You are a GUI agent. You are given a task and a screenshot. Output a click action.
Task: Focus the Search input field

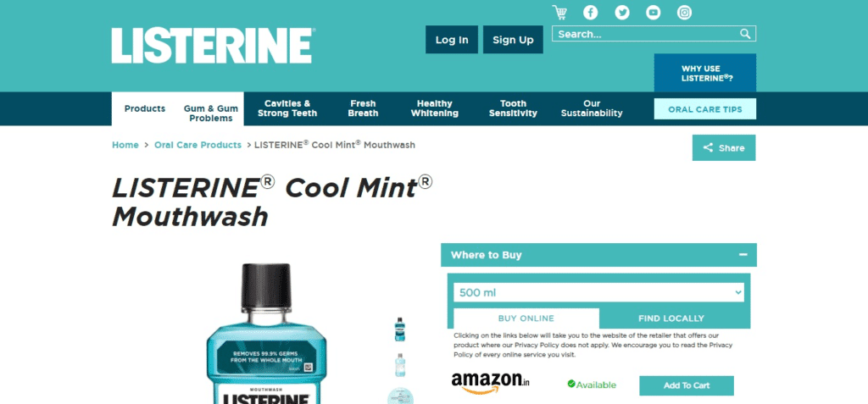pos(645,34)
